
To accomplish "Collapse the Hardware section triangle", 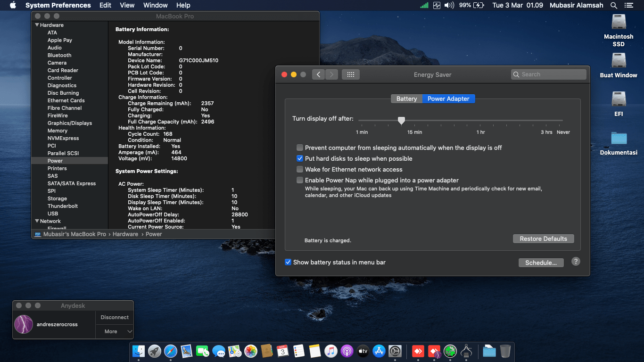I will (x=37, y=25).
